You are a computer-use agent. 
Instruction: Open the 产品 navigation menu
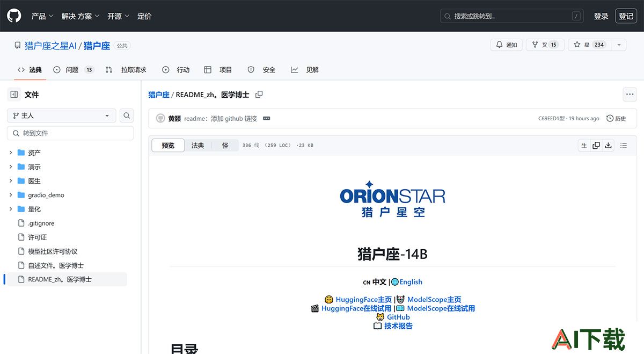tap(42, 16)
